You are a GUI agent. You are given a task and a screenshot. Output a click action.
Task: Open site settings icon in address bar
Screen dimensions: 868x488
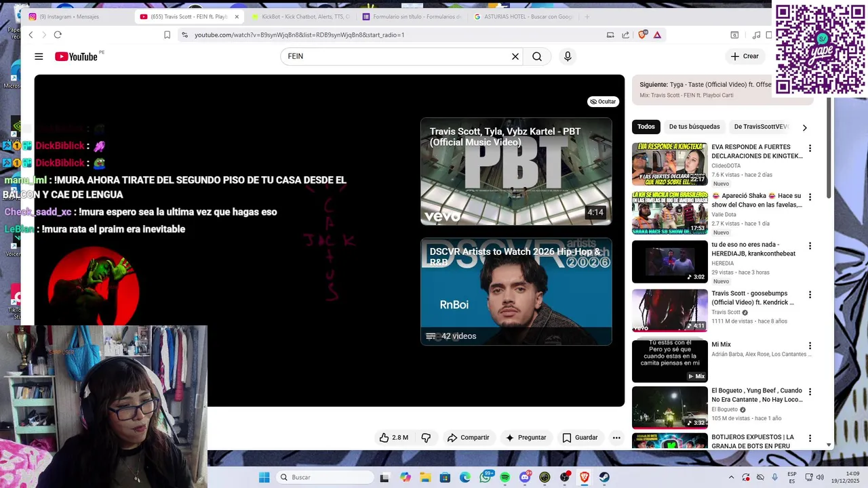click(x=184, y=35)
